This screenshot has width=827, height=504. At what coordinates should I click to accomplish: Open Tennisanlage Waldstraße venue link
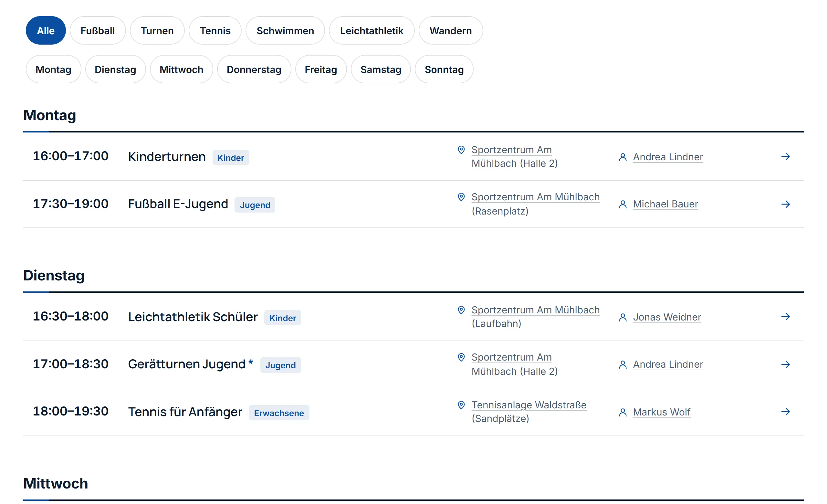coord(529,405)
